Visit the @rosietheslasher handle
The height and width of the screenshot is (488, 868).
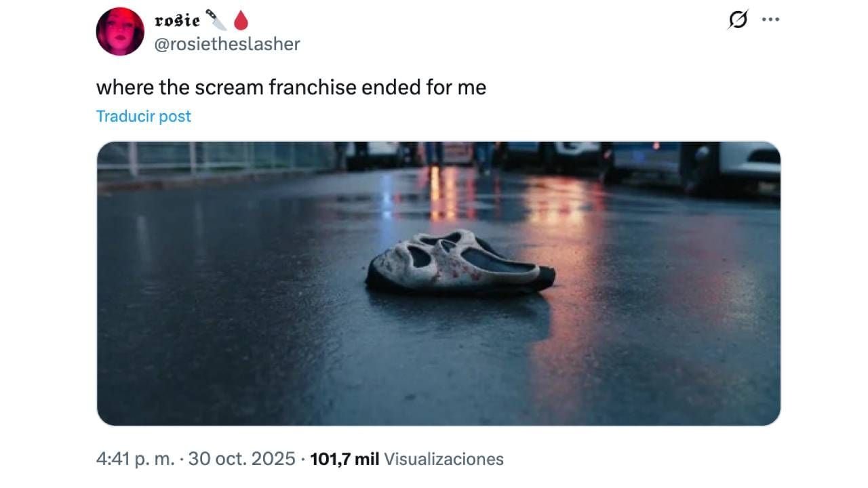click(227, 44)
